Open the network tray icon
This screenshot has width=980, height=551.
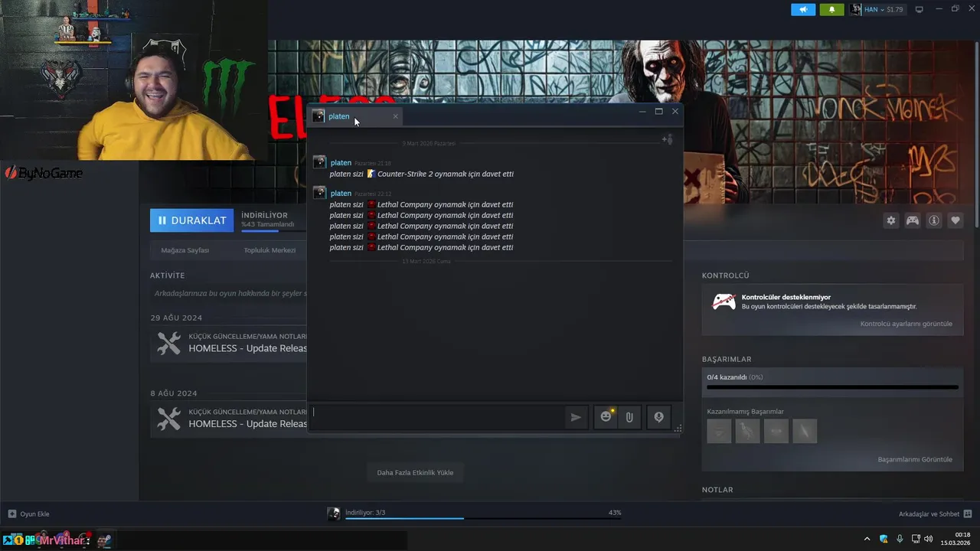point(915,540)
